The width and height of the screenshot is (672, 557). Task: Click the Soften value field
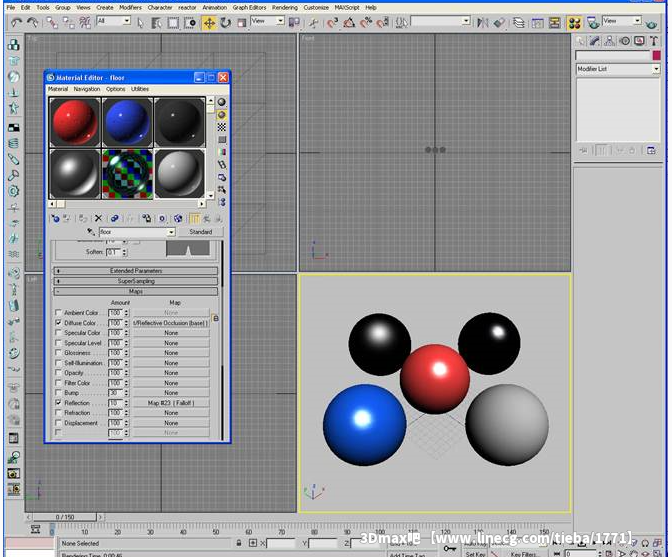[114, 252]
